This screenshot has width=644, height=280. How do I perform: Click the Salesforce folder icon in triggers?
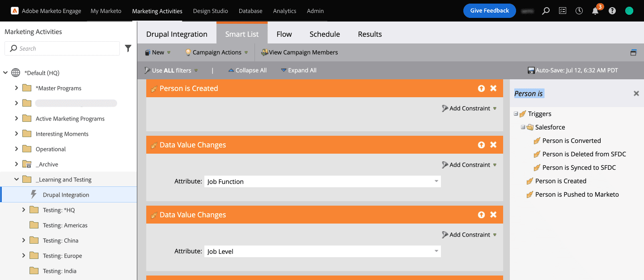click(x=530, y=127)
